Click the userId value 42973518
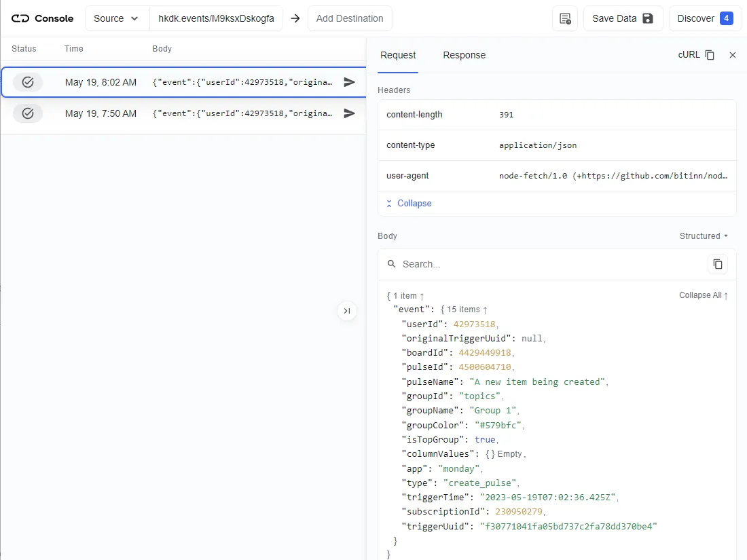This screenshot has width=747, height=560. (x=475, y=324)
